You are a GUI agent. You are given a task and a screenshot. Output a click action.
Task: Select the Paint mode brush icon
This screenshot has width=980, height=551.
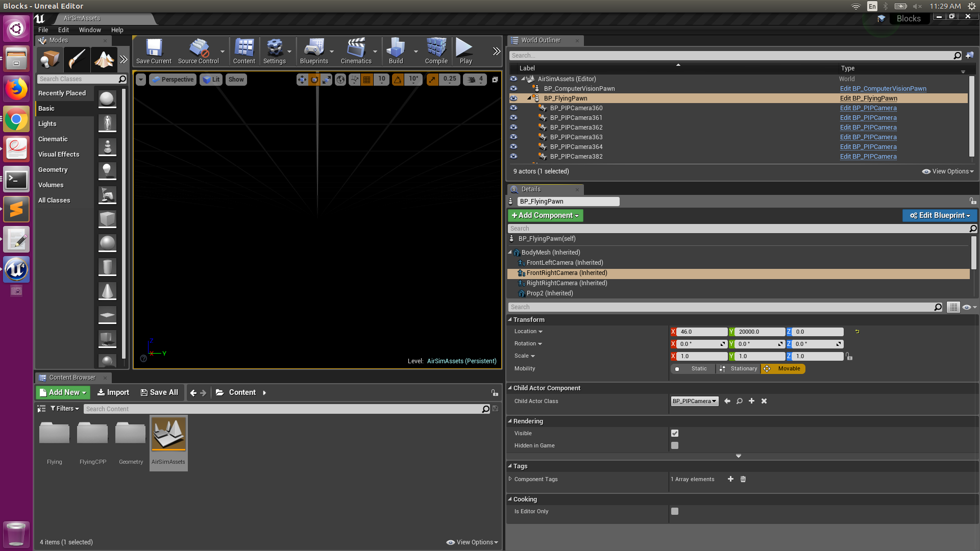(x=77, y=60)
